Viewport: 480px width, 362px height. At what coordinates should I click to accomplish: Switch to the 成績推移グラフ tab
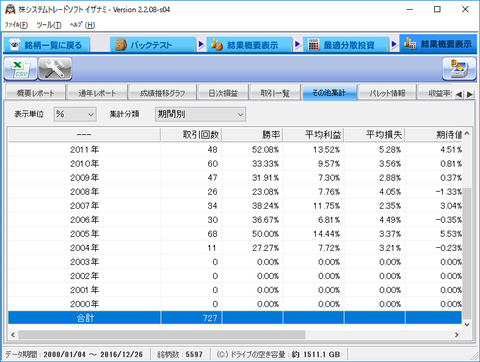click(x=162, y=93)
